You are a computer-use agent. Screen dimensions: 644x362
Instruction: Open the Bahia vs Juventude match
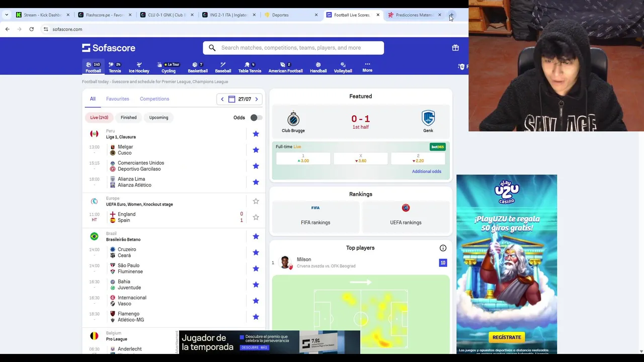click(x=174, y=285)
